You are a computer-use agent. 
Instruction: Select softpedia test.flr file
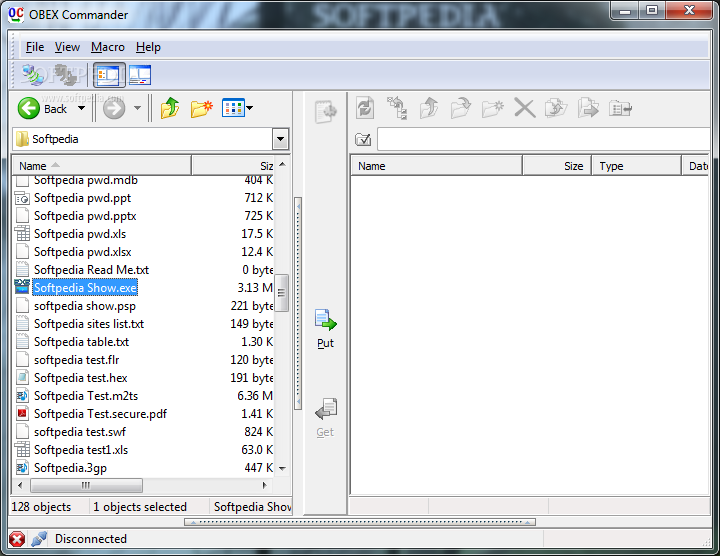coord(76,359)
